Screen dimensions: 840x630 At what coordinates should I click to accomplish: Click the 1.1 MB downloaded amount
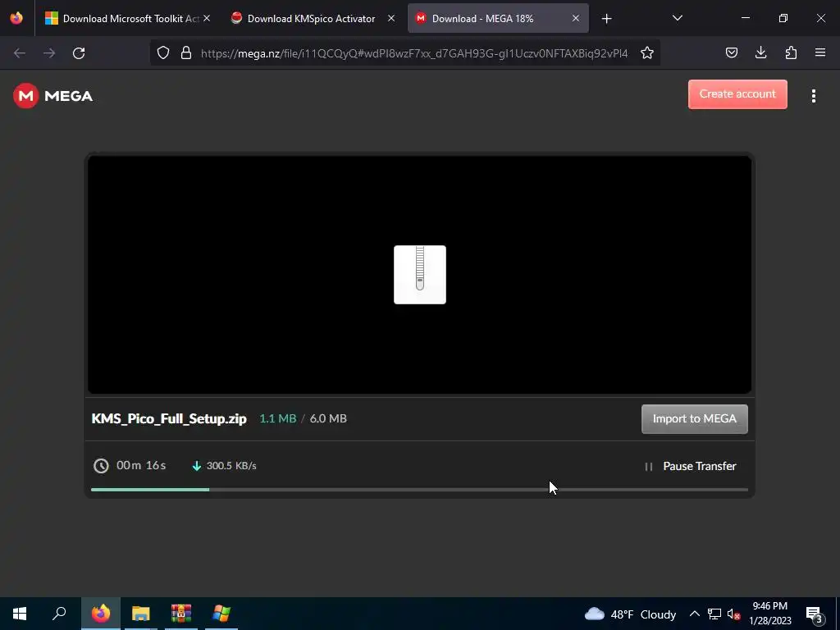277,418
